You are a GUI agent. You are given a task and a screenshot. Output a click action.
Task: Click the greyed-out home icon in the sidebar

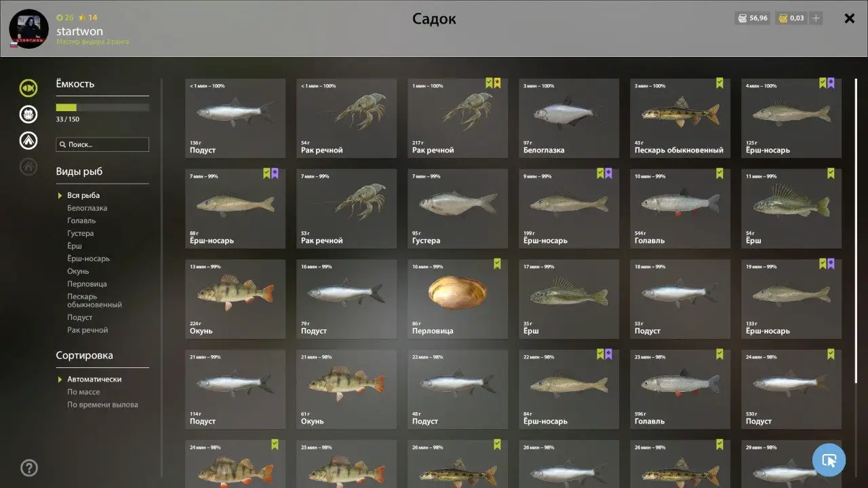tap(28, 166)
